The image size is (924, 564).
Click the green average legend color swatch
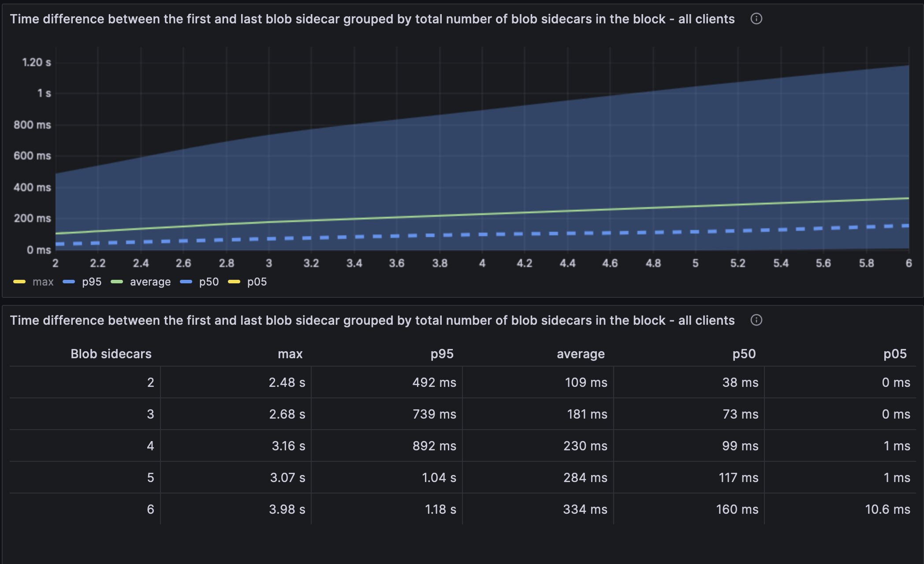[117, 282]
